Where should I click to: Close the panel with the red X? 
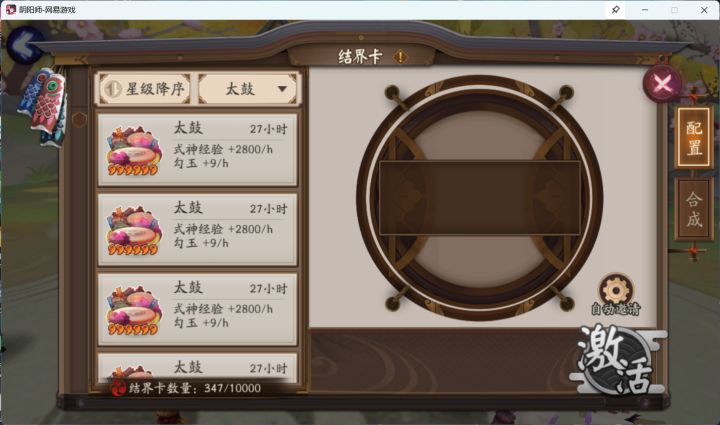click(662, 84)
